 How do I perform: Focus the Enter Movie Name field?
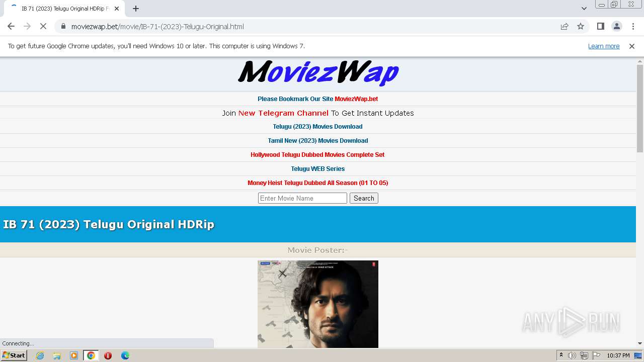[302, 198]
